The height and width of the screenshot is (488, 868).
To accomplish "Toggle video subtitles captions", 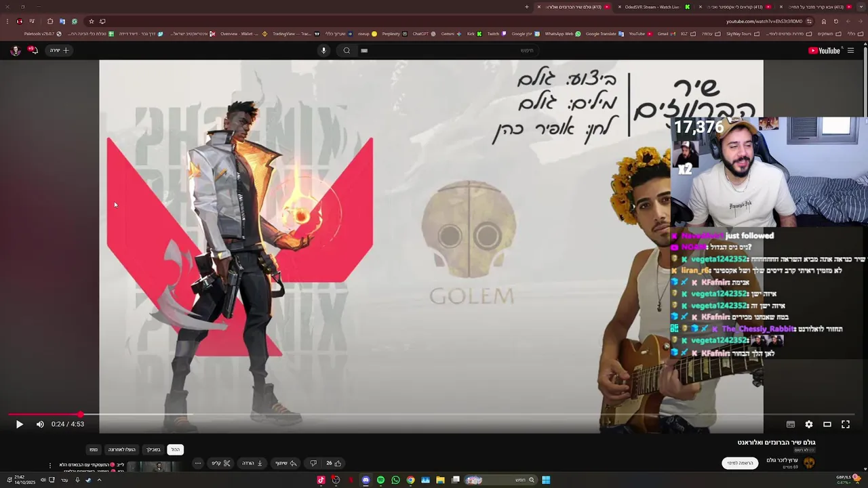I will (791, 424).
